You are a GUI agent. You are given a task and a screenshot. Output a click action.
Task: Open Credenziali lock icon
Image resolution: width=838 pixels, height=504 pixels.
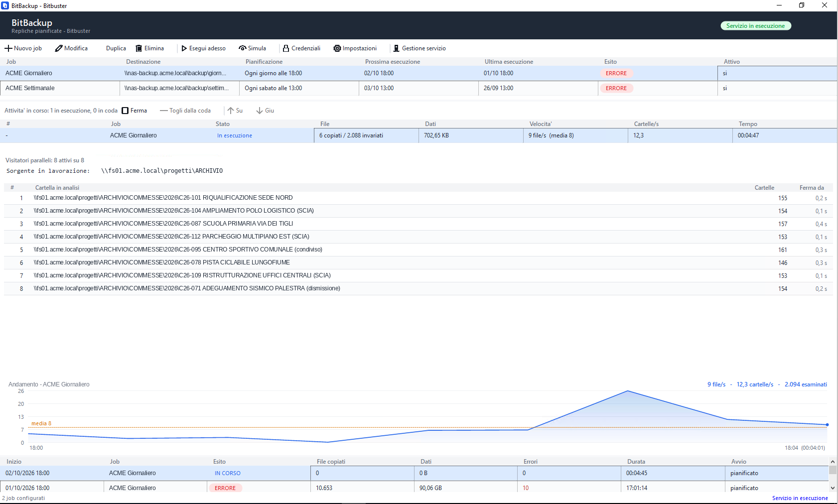[x=286, y=48]
